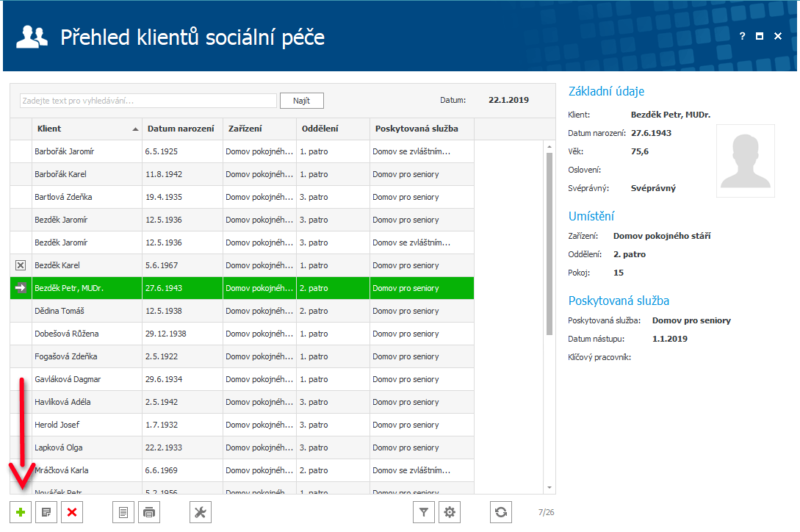Click the 7/26 record counter
The height and width of the screenshot is (532, 800).
(547, 512)
